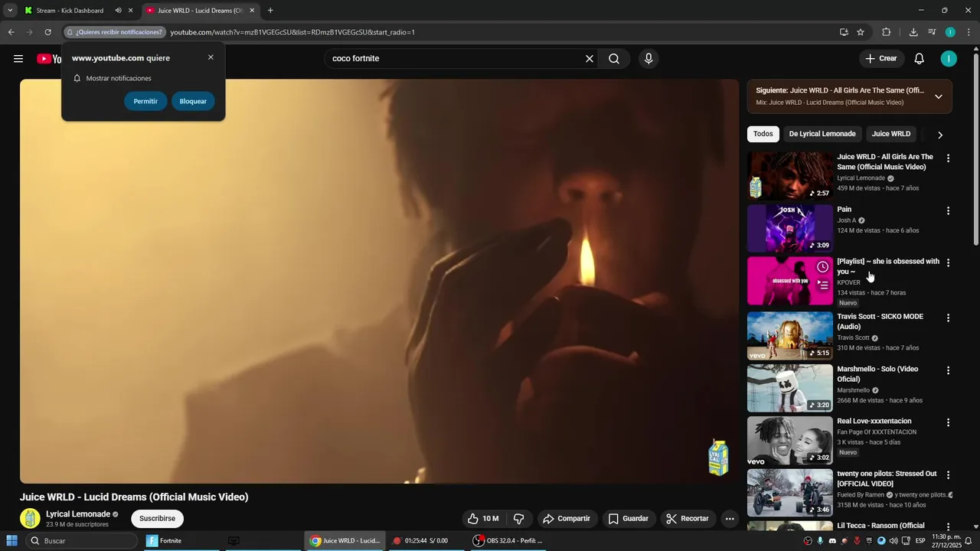Screen dimensions: 980x551
Task: Select the Juice WRLD filter chip
Action: tap(891, 134)
